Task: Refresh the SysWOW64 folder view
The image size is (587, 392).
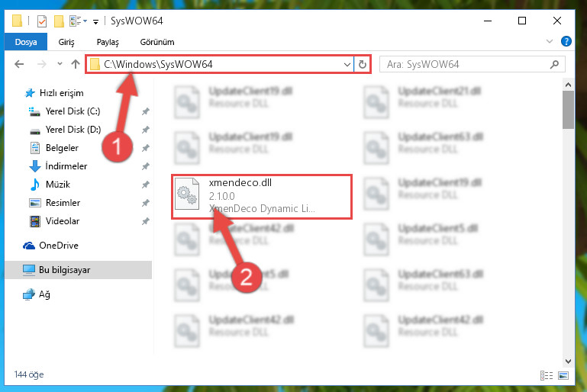Action: point(362,64)
